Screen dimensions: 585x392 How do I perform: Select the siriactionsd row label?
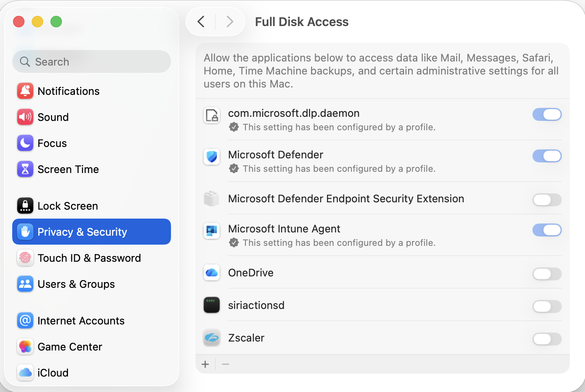point(256,305)
